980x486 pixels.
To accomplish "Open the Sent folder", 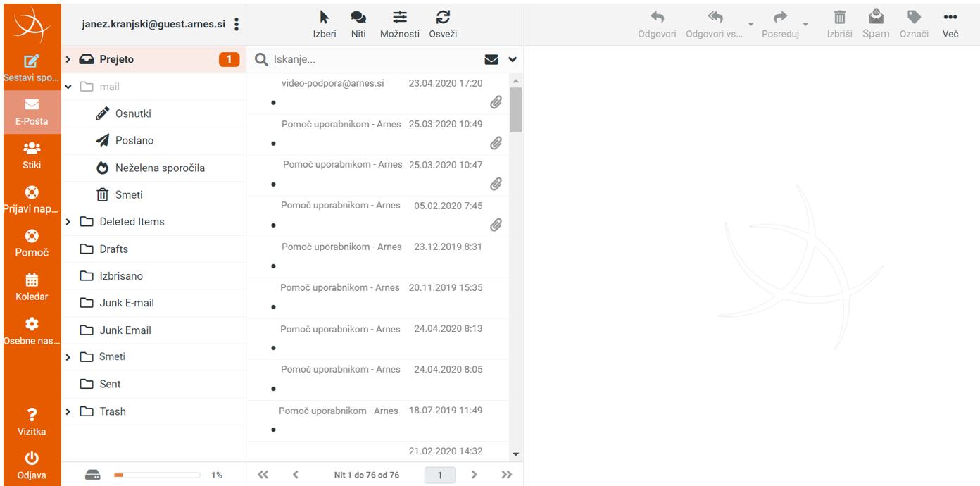I will (x=154, y=384).
